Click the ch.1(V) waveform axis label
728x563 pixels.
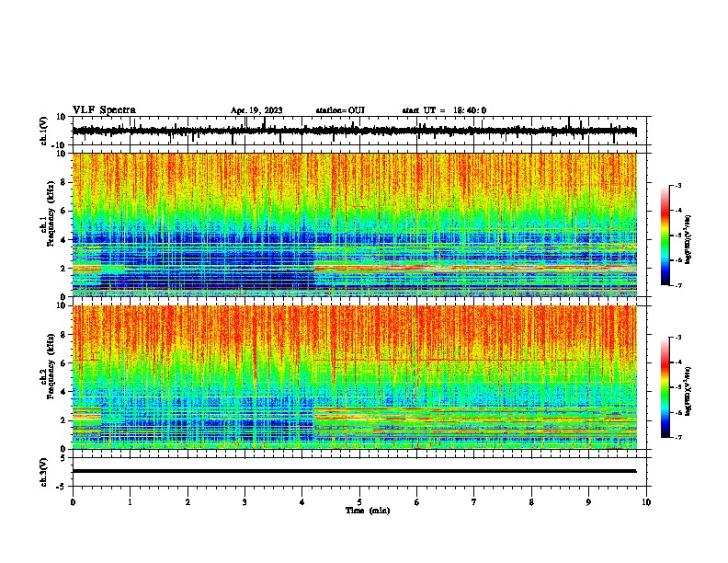click(44, 131)
